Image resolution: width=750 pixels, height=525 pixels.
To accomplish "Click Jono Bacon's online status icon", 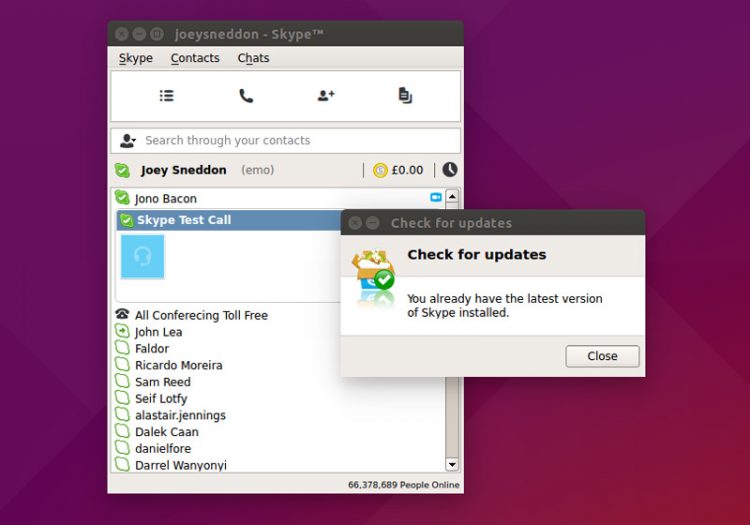I will click(x=122, y=197).
